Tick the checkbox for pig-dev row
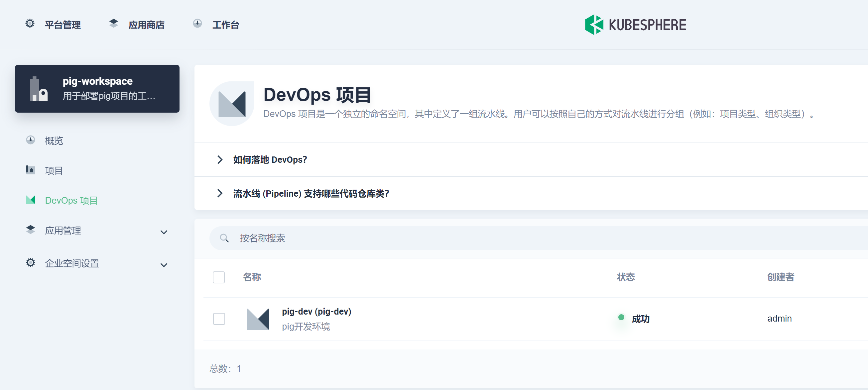The image size is (868, 390). (219, 319)
